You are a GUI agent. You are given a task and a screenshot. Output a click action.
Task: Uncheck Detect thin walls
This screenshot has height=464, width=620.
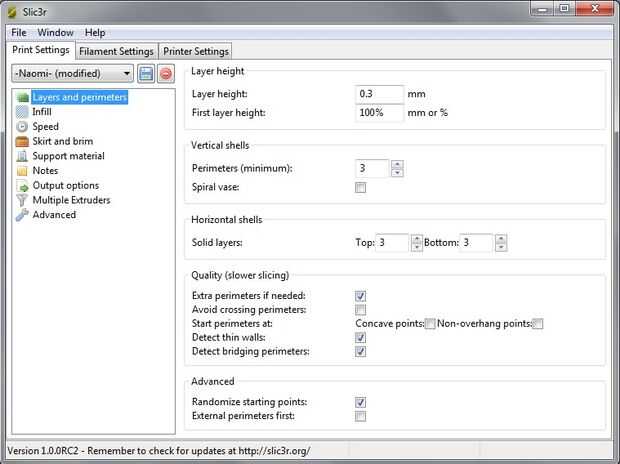click(x=360, y=337)
